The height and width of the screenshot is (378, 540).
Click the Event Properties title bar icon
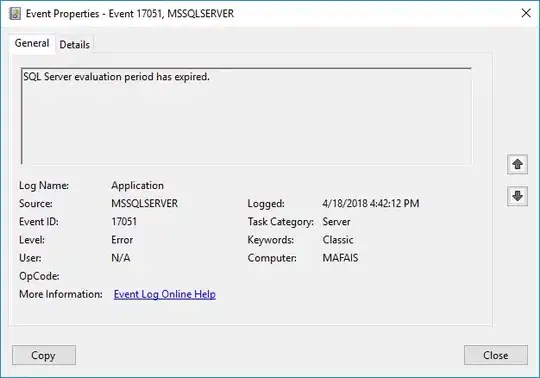click(x=15, y=14)
